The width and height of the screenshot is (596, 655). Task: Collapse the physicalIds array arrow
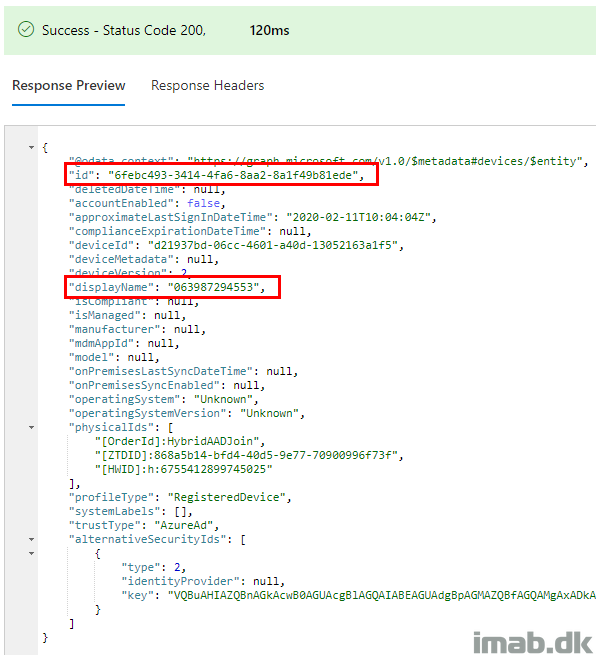tap(31, 427)
